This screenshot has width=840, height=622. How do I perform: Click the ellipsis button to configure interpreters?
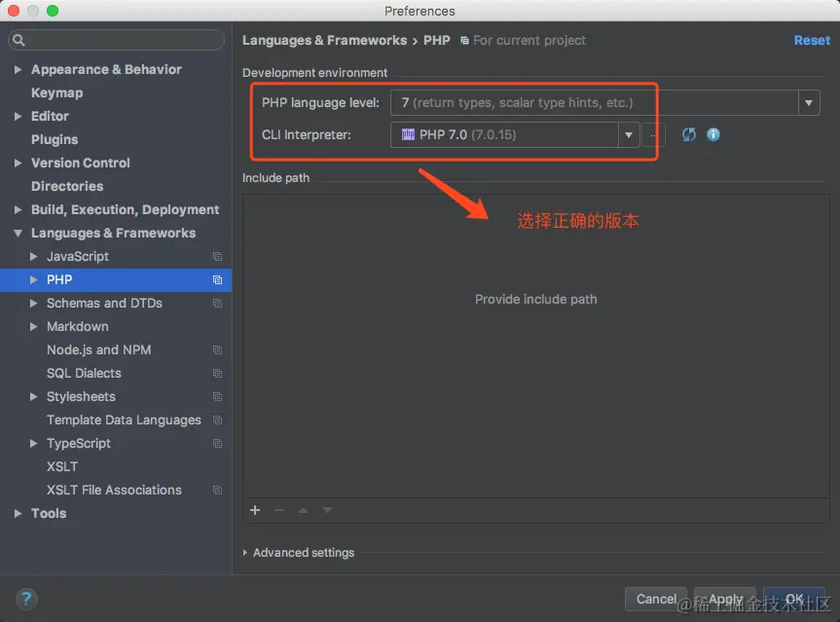pos(653,135)
